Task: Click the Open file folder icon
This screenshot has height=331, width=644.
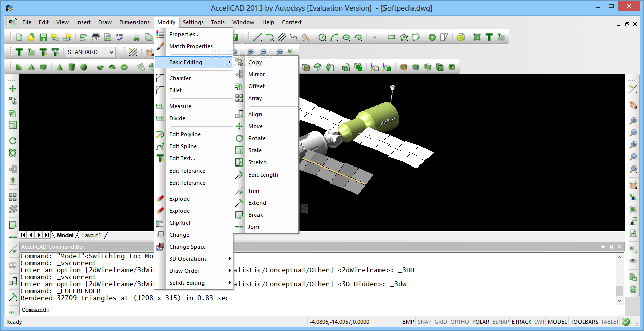Action: 31,37
